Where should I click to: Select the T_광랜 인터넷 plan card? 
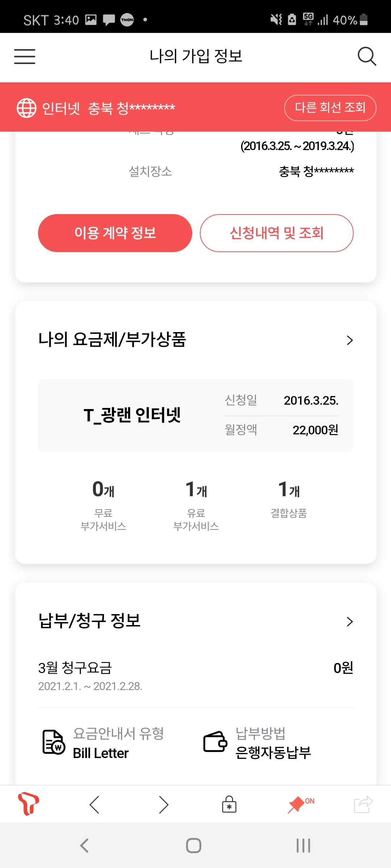(x=195, y=415)
